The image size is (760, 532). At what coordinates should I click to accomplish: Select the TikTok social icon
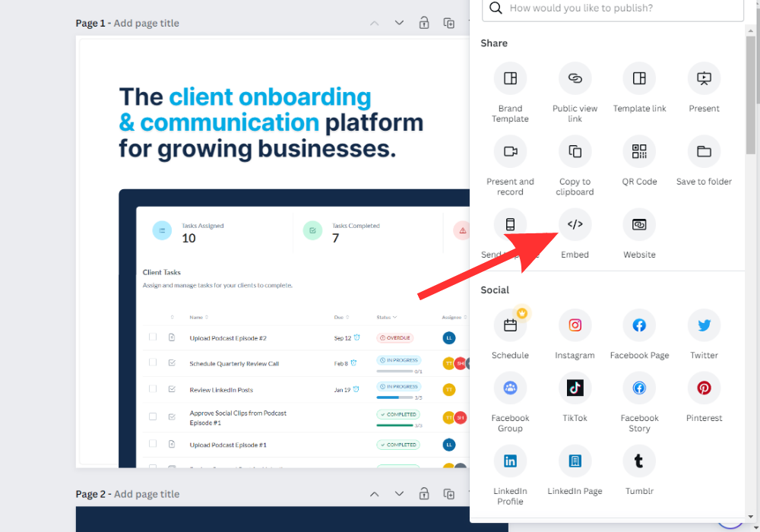[575, 388]
